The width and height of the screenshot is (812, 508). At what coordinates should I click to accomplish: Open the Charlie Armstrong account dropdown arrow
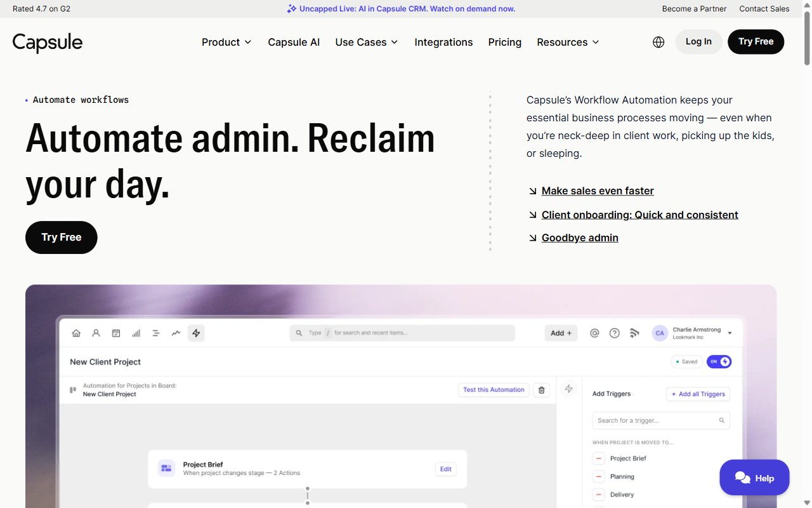point(730,333)
